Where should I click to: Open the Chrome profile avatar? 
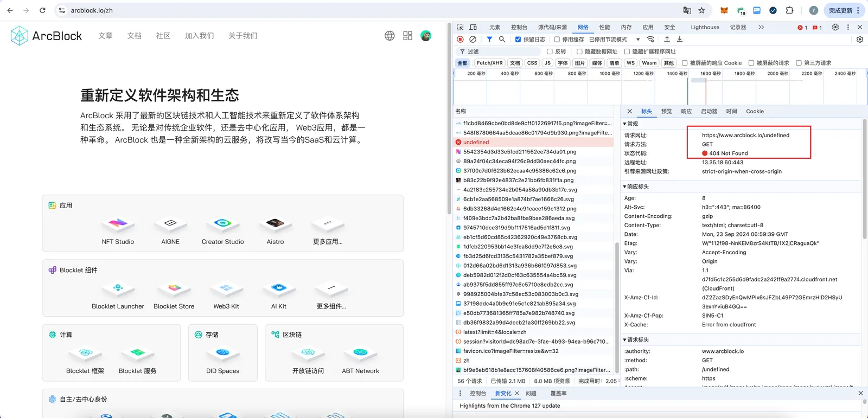tap(813, 10)
